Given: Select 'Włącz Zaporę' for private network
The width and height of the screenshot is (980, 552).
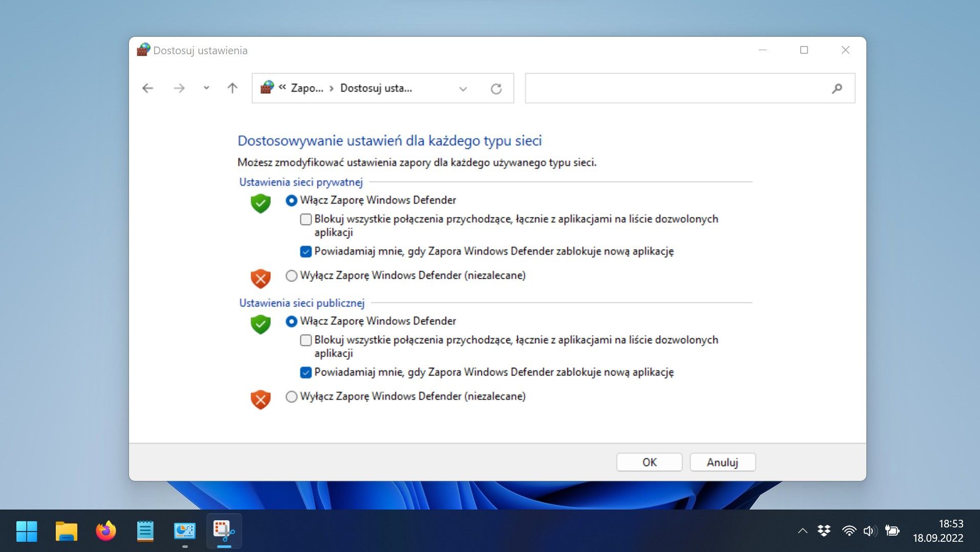Looking at the screenshot, I should pyautogui.click(x=291, y=201).
